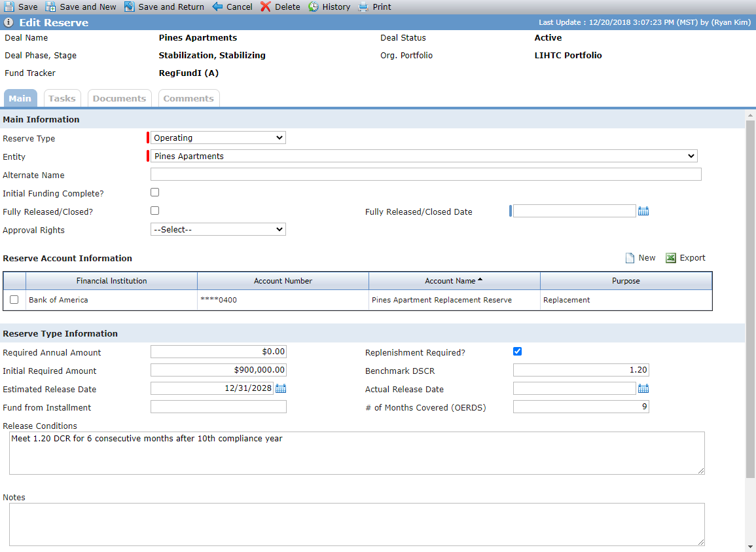The height and width of the screenshot is (552, 756).
Task: Click the red X Delete icon
Action: click(266, 7)
